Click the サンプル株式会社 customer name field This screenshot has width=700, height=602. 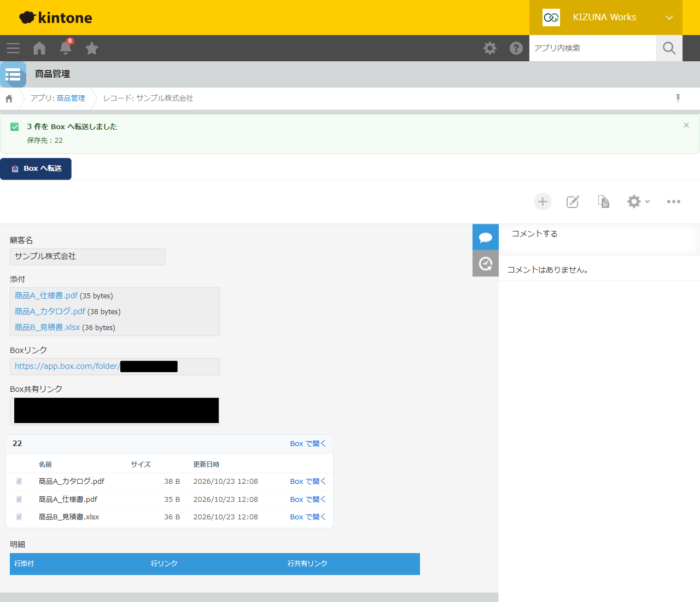pyautogui.click(x=87, y=257)
